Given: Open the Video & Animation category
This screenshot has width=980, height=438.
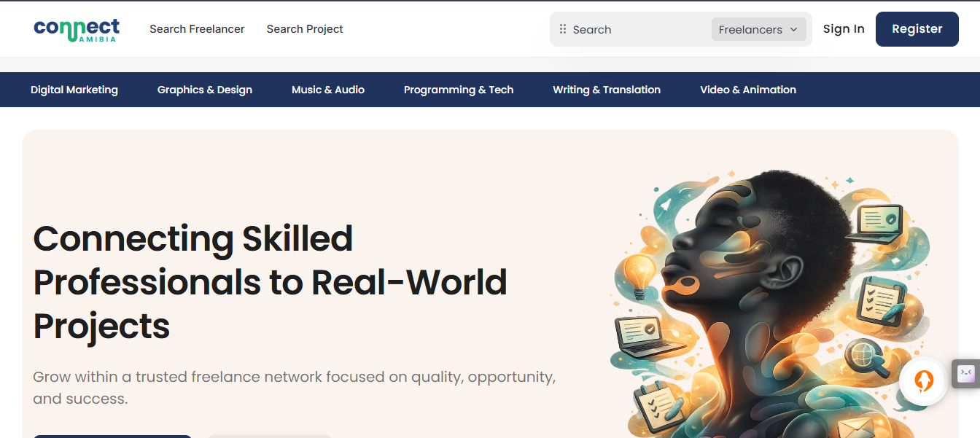Looking at the screenshot, I should 748,90.
